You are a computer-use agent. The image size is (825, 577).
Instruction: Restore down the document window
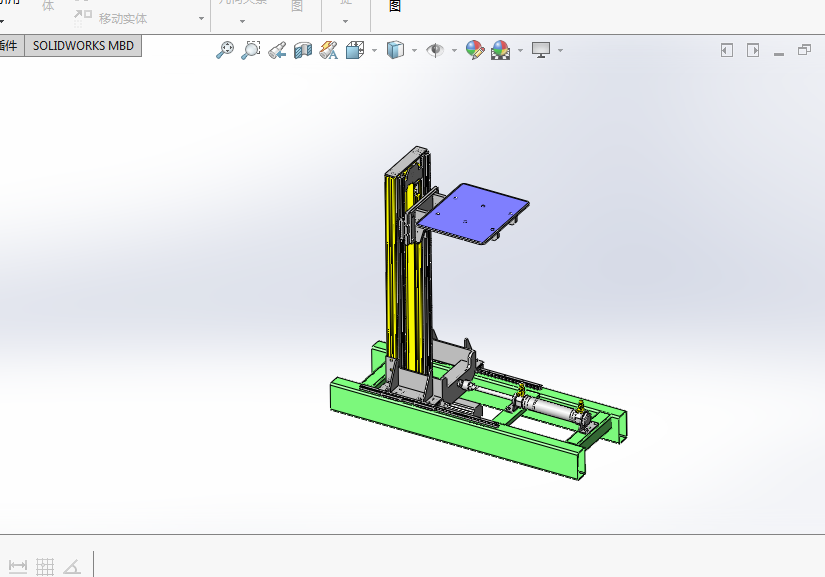804,50
